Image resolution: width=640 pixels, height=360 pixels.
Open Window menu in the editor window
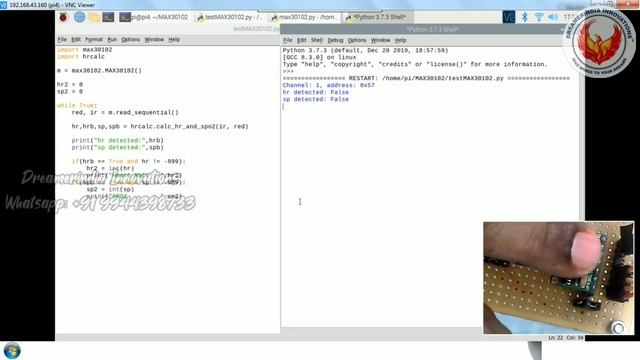coord(154,40)
